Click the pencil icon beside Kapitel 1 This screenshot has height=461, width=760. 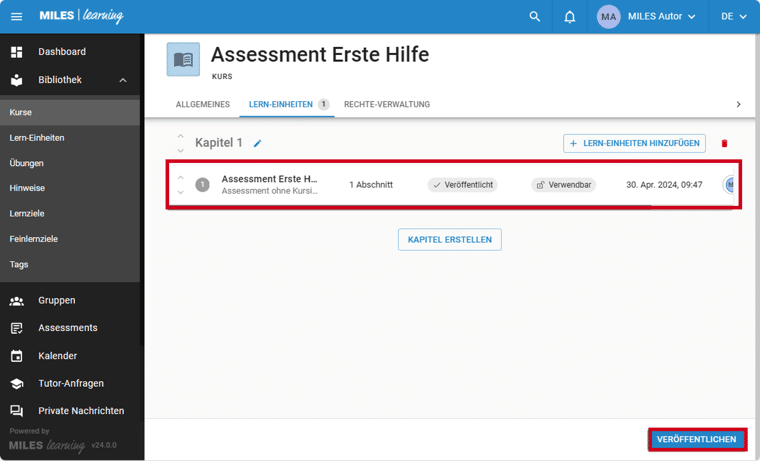(x=257, y=144)
